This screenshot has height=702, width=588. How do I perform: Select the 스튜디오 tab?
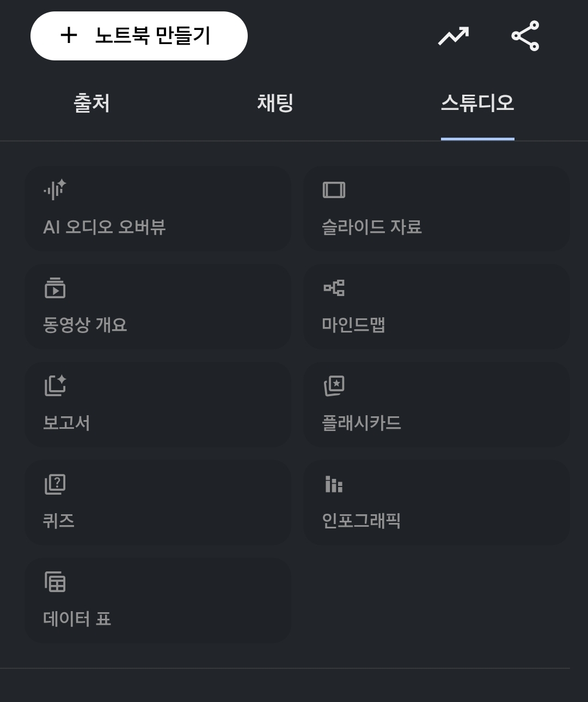477,103
